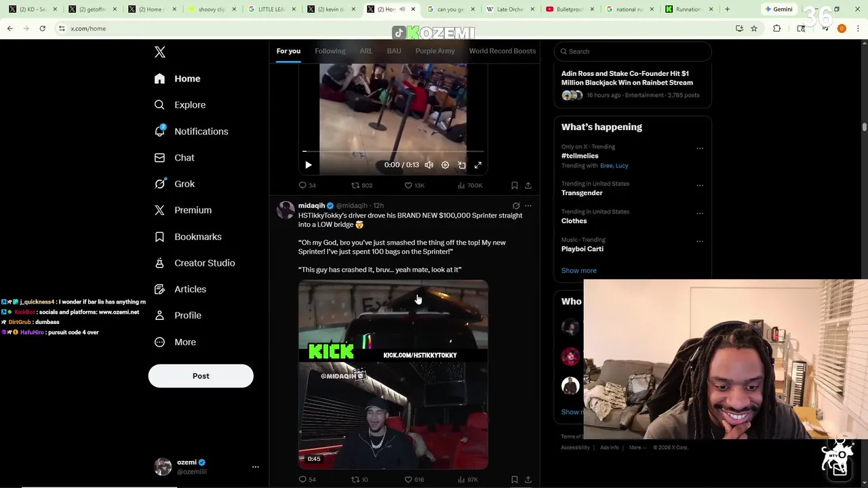868x488 pixels.
Task: Open Gemini button in browser
Action: [x=778, y=9]
